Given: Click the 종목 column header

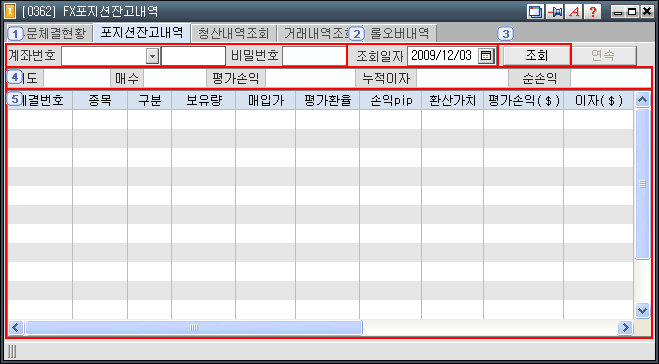Looking at the screenshot, I should click(100, 100).
